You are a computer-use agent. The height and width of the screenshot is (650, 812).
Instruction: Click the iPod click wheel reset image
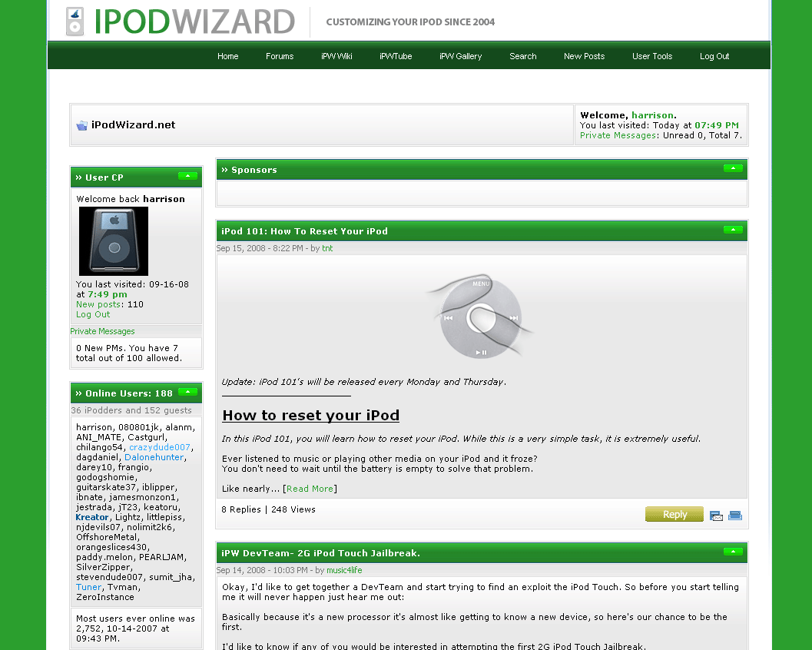pyautogui.click(x=481, y=317)
